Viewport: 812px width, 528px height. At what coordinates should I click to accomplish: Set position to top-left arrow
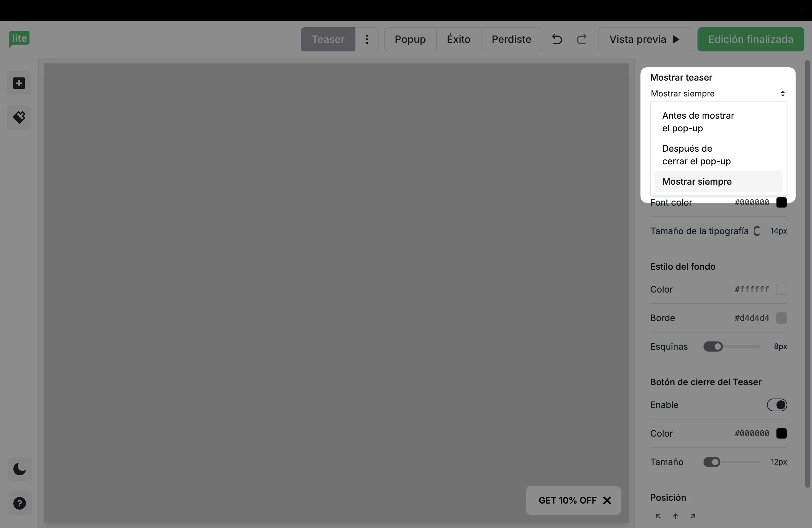pos(658,516)
